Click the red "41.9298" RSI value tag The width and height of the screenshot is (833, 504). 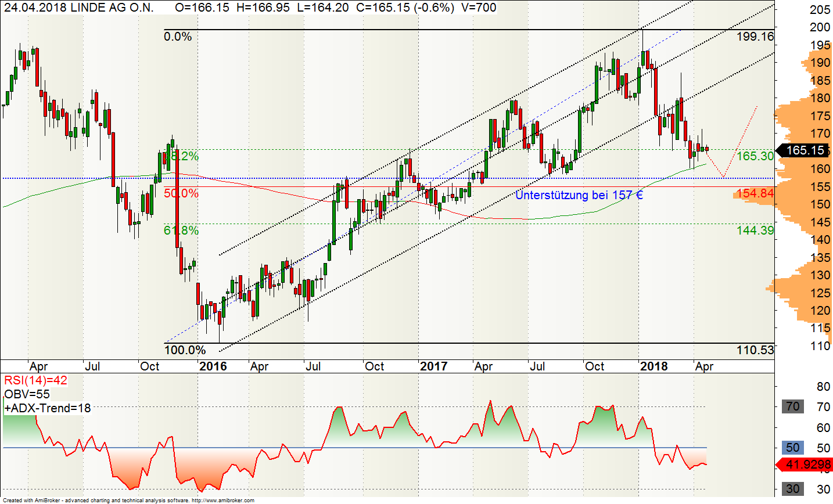(804, 465)
